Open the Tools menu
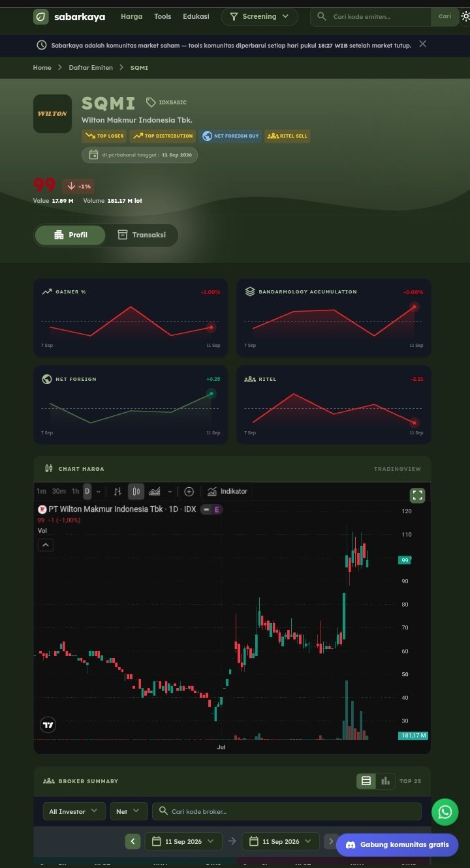Viewport: 470px width, 868px height. [163, 16]
